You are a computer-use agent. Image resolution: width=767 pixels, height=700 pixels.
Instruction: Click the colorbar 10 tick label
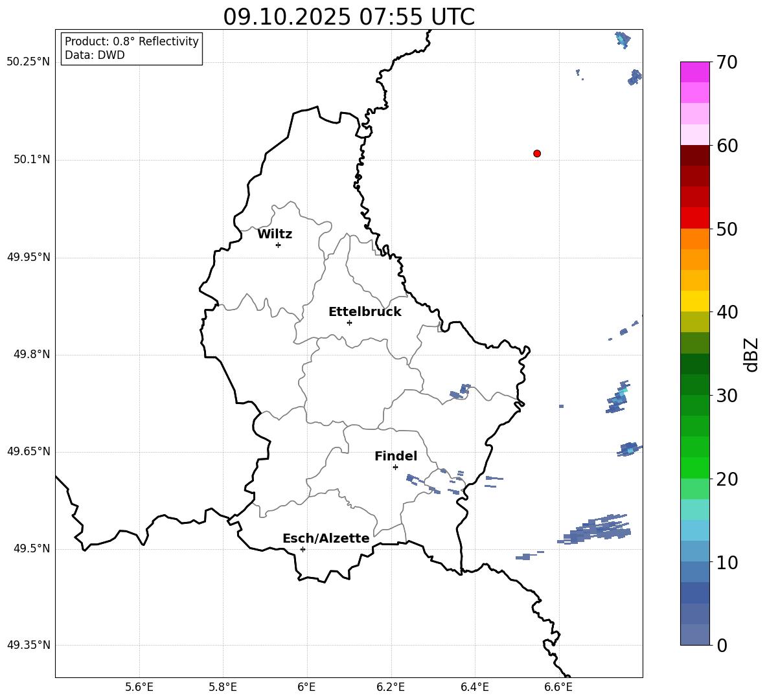[x=727, y=562]
